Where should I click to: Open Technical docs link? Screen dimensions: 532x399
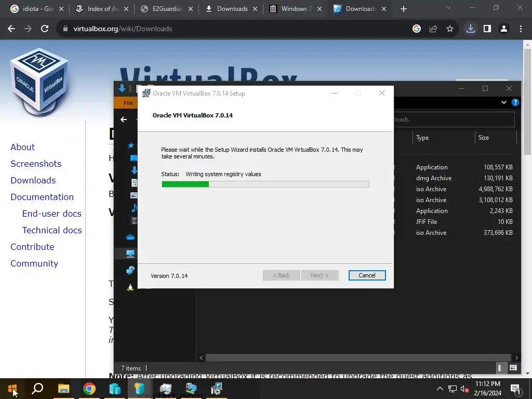click(52, 230)
